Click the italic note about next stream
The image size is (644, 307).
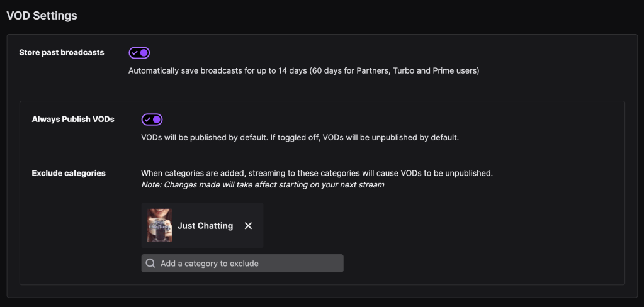(x=263, y=185)
